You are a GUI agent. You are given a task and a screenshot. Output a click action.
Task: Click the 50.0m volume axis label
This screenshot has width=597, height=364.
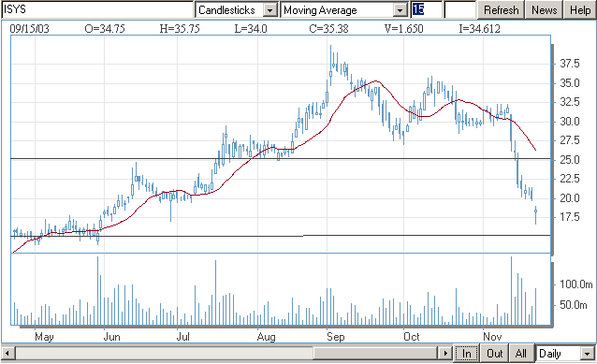pos(574,305)
